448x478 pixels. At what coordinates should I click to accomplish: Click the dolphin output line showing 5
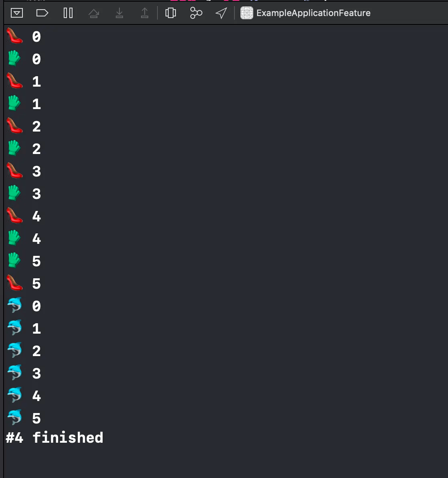click(24, 418)
